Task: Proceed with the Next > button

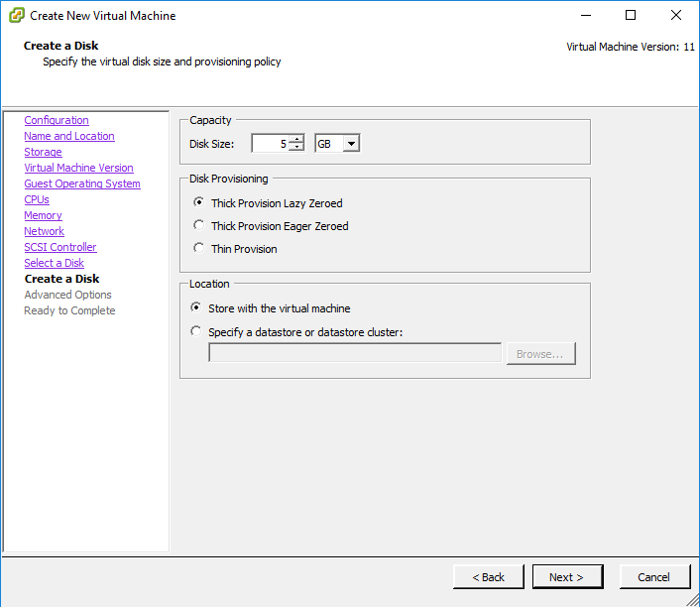Action: point(567,577)
